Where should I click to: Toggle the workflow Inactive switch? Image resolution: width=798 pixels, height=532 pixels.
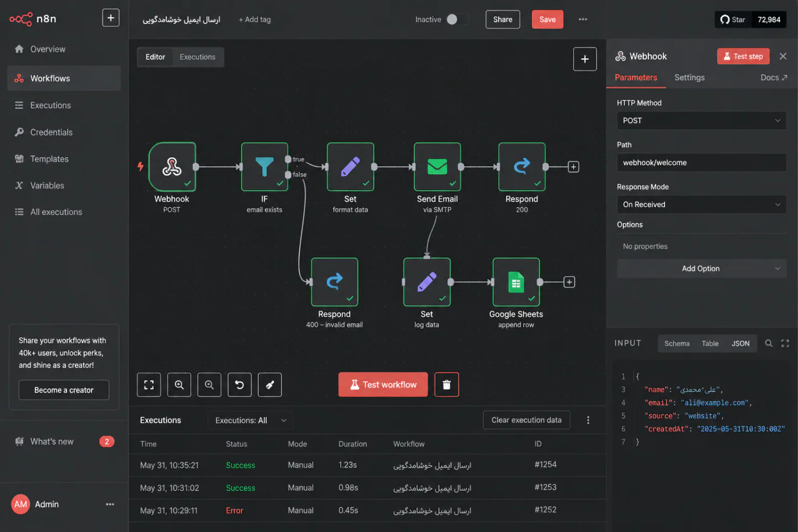(457, 19)
